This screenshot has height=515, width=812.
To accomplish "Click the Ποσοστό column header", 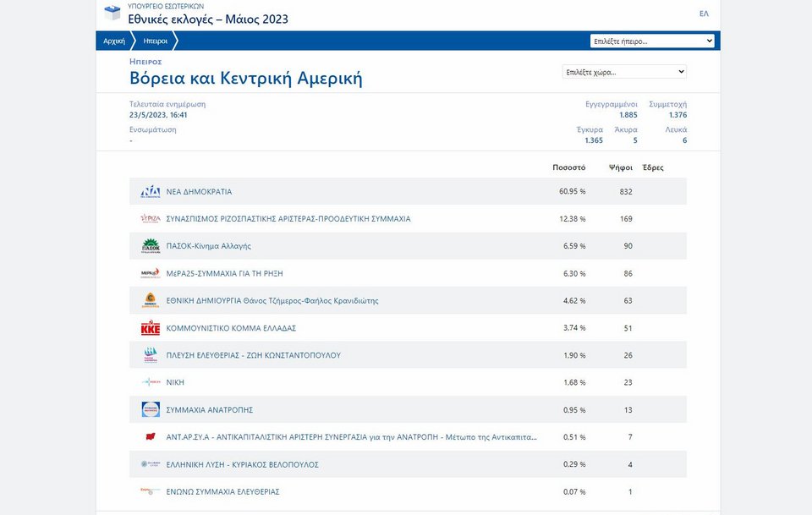I will pyautogui.click(x=568, y=167).
